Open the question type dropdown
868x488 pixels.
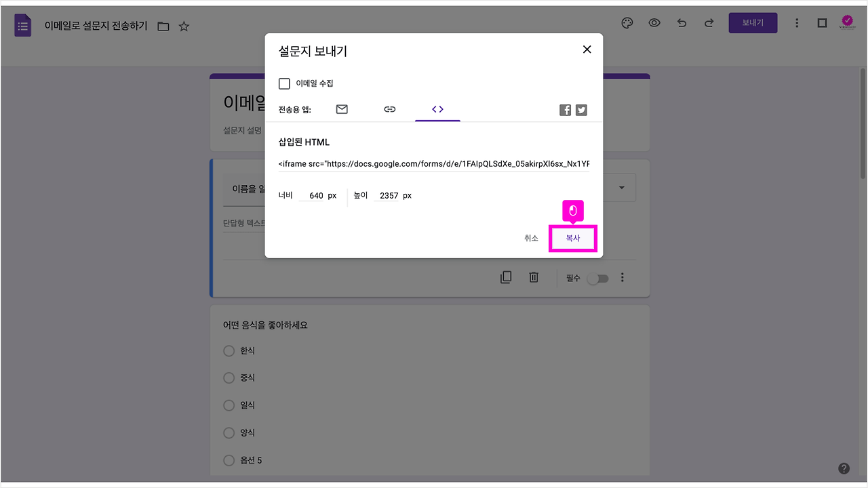point(620,187)
